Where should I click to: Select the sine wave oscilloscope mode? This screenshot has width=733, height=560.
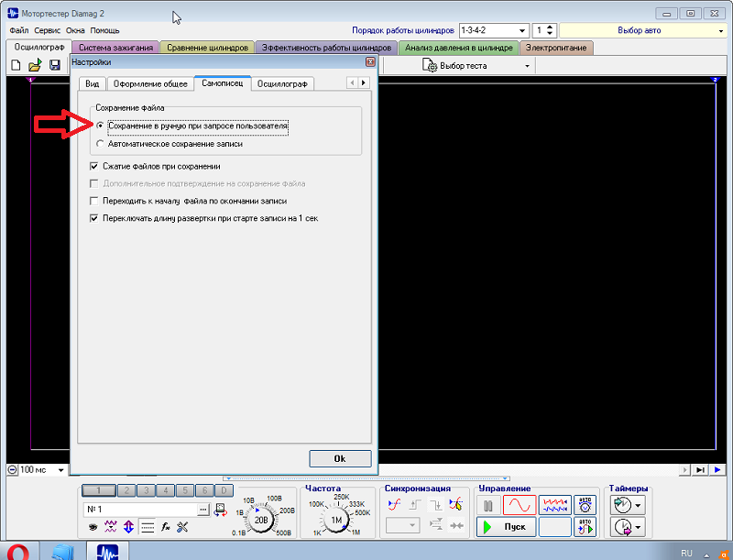[520, 505]
